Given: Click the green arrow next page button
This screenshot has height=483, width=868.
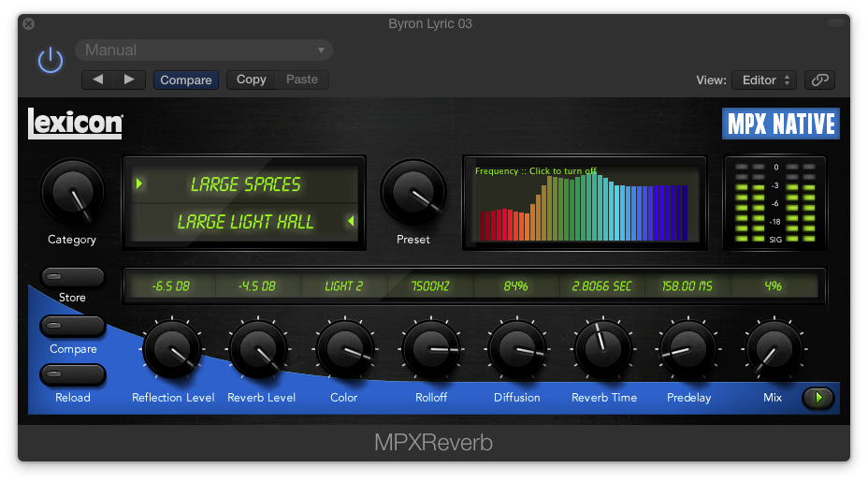Looking at the screenshot, I should [x=818, y=398].
